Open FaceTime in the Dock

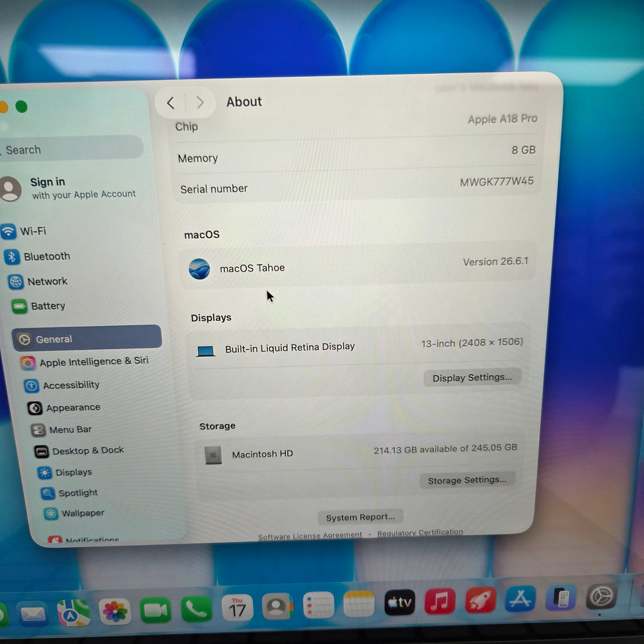pos(155,610)
